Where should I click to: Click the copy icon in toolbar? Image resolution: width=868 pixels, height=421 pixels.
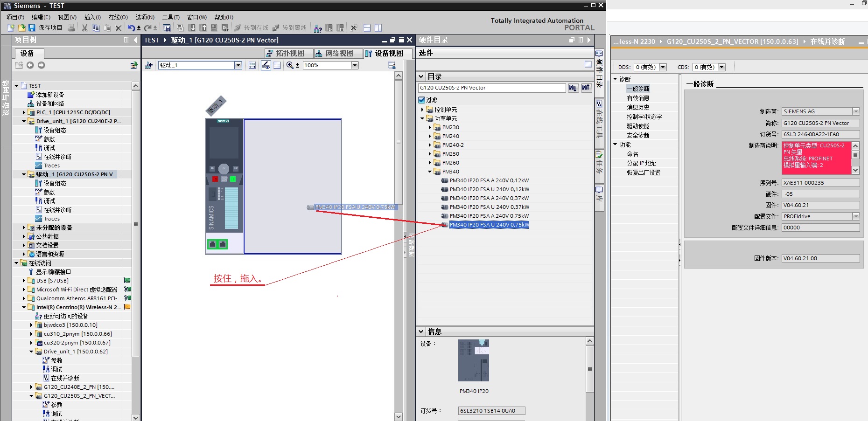click(x=96, y=28)
